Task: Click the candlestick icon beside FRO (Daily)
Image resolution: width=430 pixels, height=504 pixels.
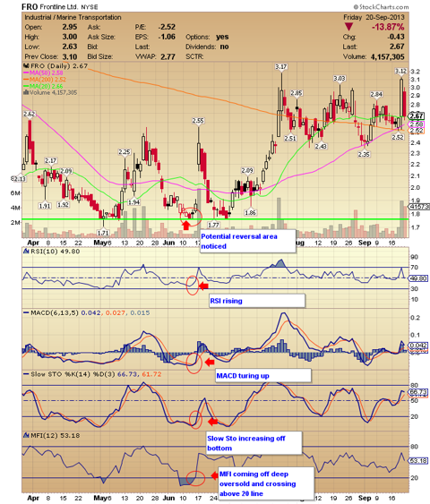Action: [26, 65]
